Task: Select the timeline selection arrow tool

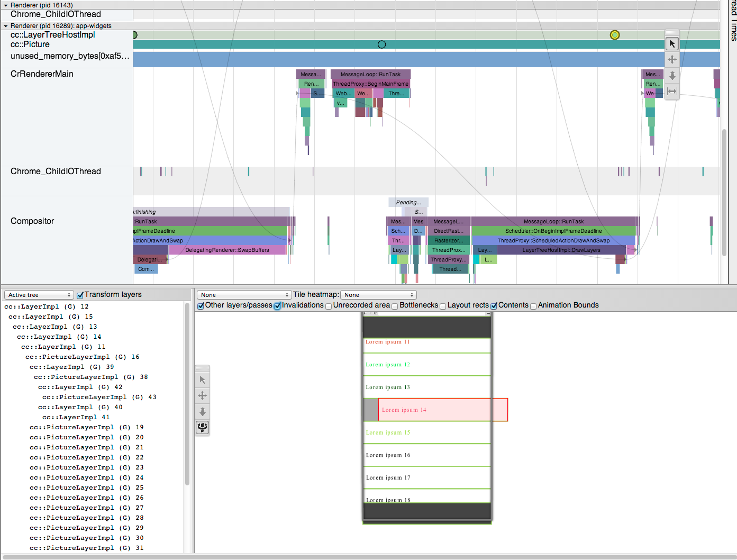Action: pos(672,44)
